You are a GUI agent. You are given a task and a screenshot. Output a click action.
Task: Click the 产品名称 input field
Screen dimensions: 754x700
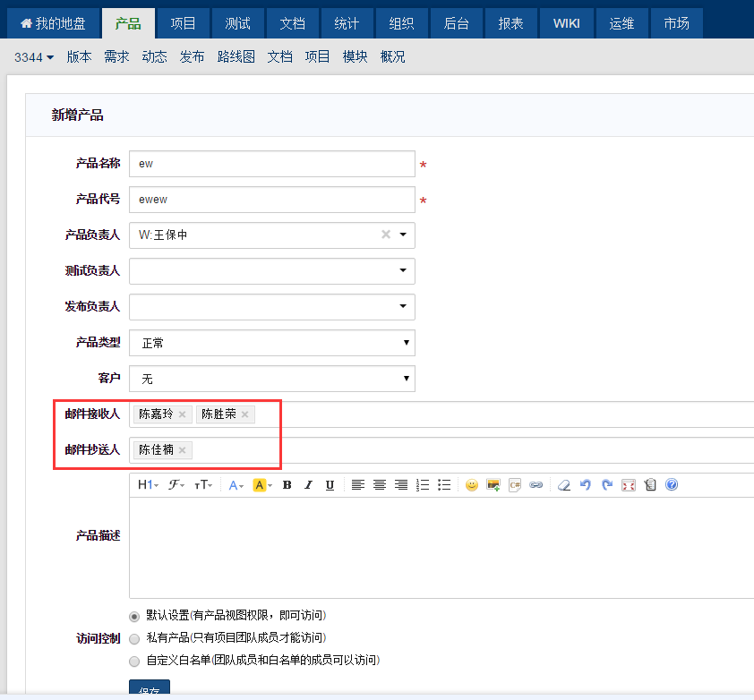(272, 164)
